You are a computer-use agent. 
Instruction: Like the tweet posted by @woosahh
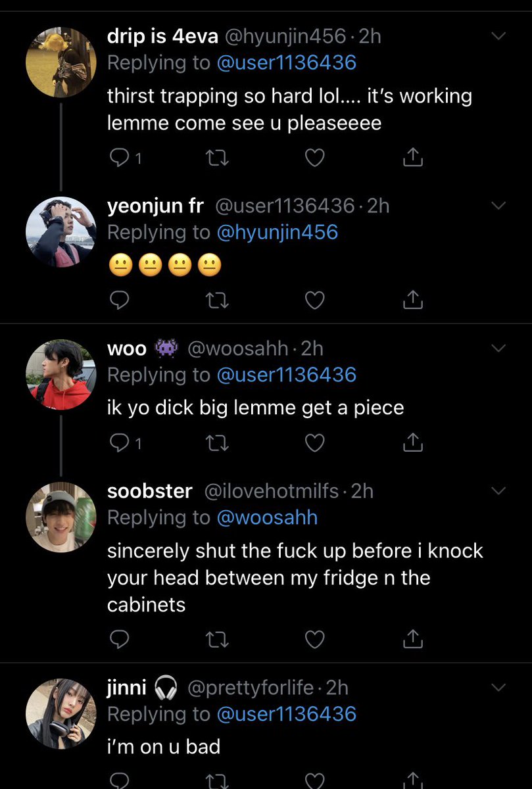coord(316,444)
